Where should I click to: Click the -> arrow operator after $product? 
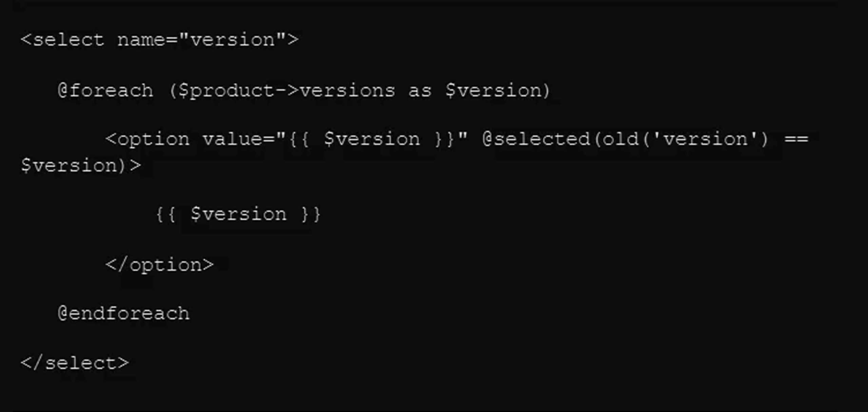pyautogui.click(x=287, y=91)
